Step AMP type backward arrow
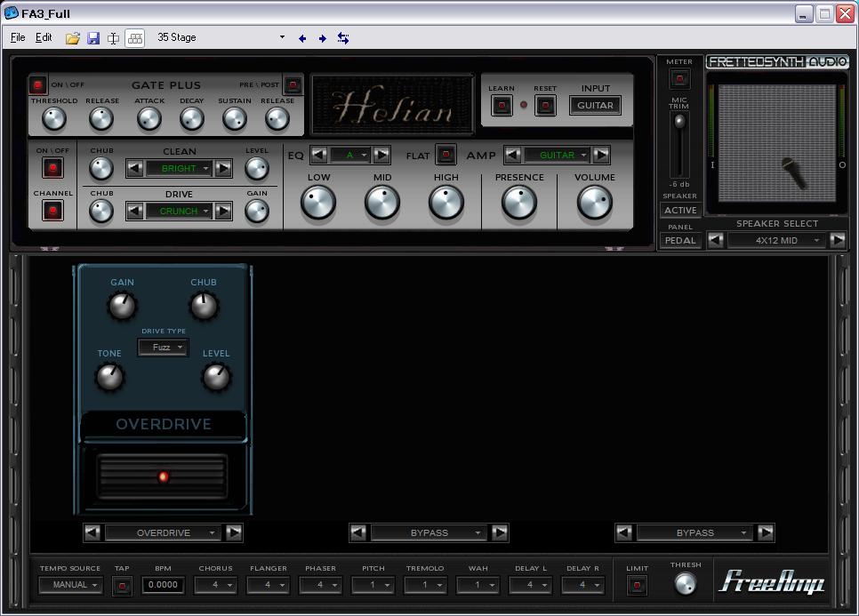859x616 pixels. click(512, 155)
